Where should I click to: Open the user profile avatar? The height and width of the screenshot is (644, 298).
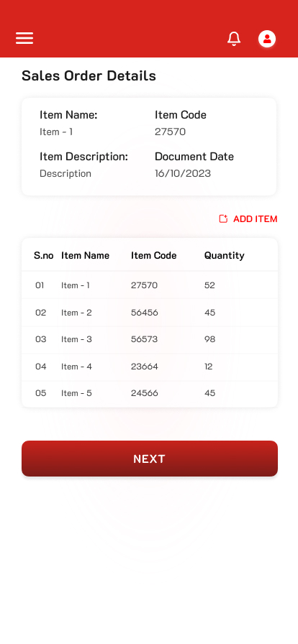click(x=267, y=39)
